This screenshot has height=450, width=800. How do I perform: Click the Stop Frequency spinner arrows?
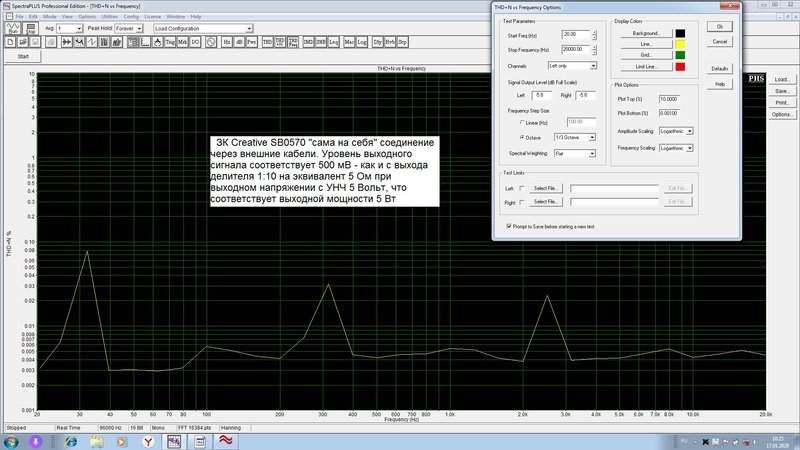(x=594, y=49)
